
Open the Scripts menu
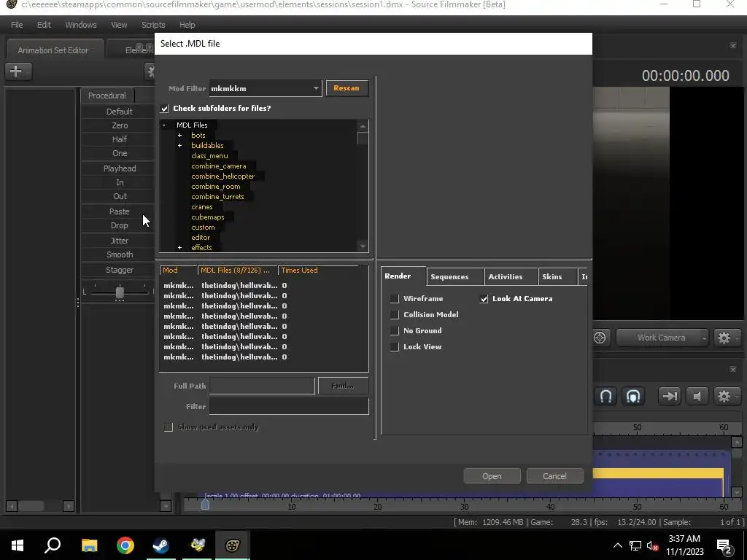point(153,25)
